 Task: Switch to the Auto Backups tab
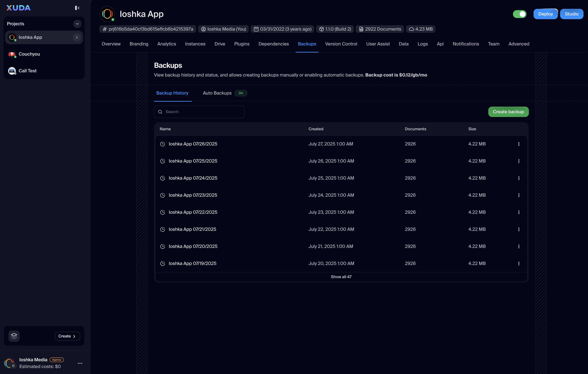(217, 93)
